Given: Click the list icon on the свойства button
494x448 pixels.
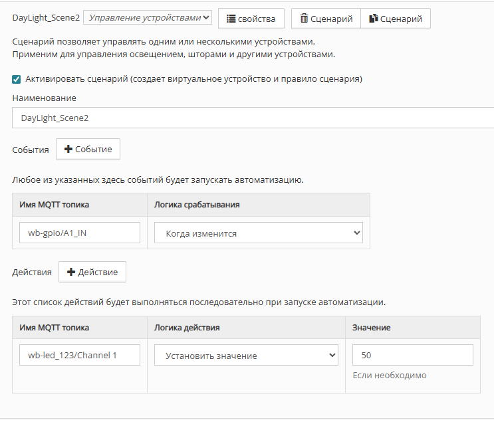Looking at the screenshot, I should (231, 19).
